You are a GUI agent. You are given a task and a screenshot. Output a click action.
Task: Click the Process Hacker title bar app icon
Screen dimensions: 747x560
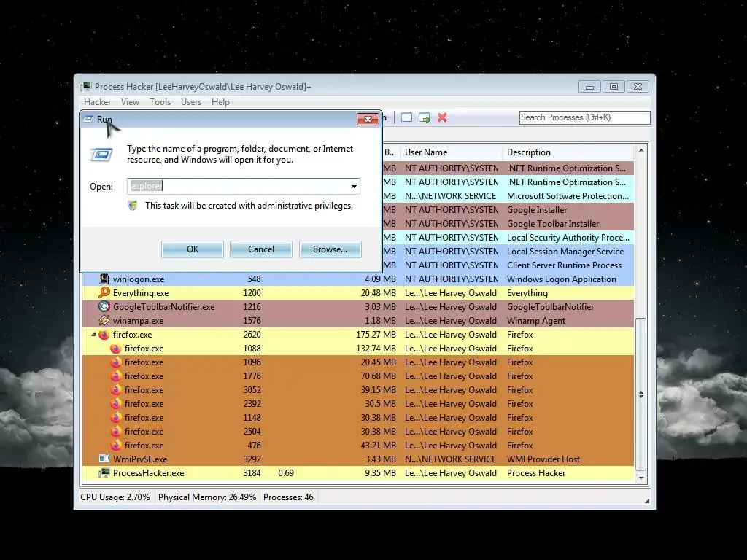[86, 86]
